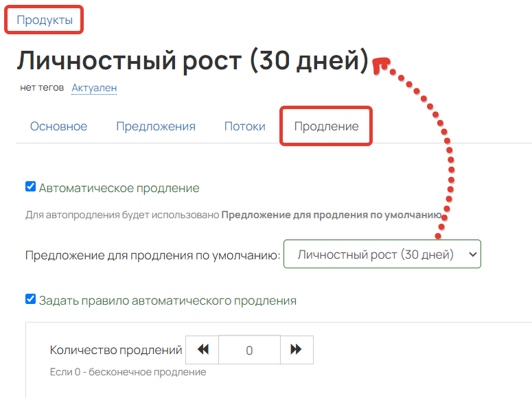Switch to the Основное tab

(x=59, y=126)
